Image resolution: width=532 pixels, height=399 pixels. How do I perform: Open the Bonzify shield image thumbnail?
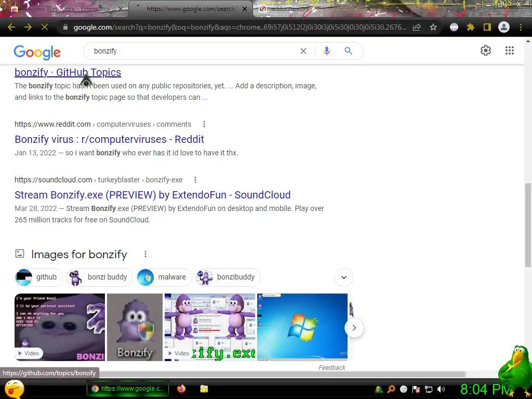[x=135, y=327]
